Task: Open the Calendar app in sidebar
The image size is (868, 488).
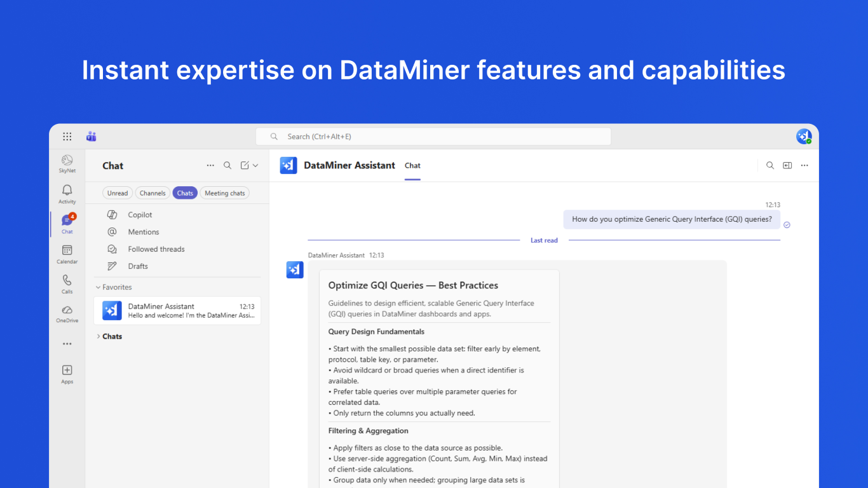Action: coord(67,254)
